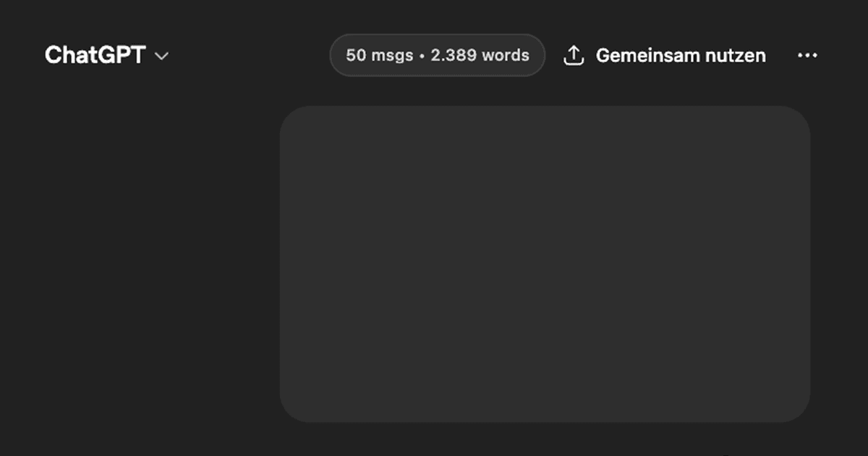Click inside the large gray message bubble
The height and width of the screenshot is (456, 868).
545,264
